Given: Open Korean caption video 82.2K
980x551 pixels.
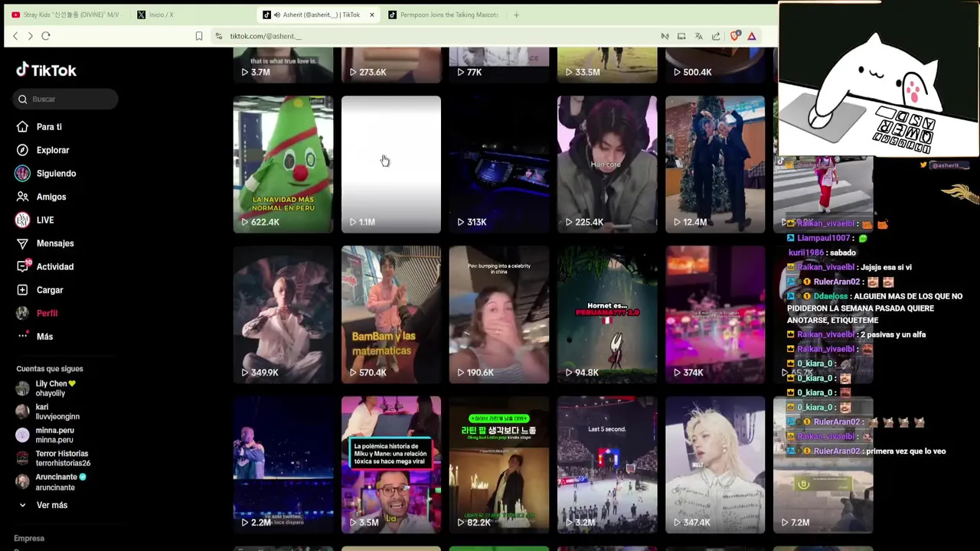Looking at the screenshot, I should pos(499,465).
